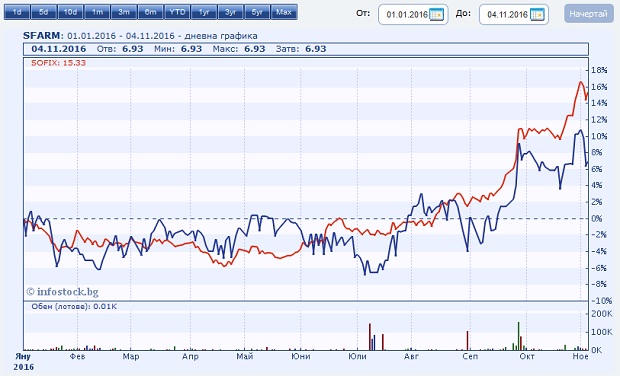Click the SOFIX: 15.33 legend label
The image size is (620, 376).
pyautogui.click(x=59, y=63)
